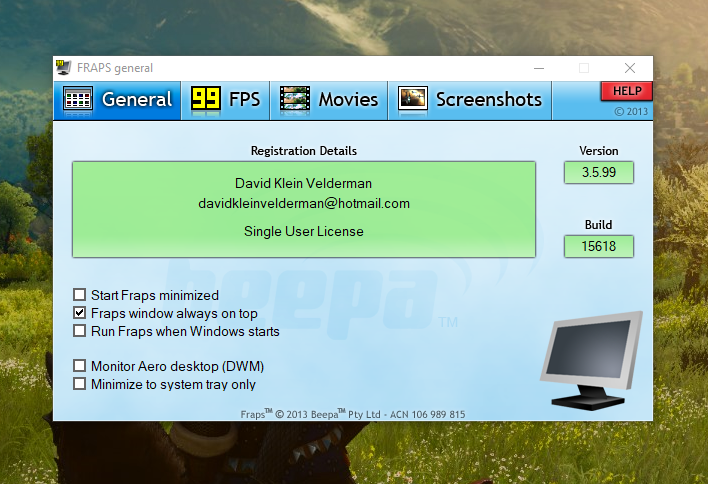
Task: Uncheck Fraps window always on top
Action: tap(79, 313)
